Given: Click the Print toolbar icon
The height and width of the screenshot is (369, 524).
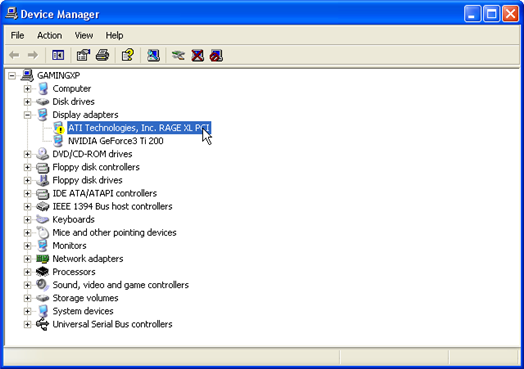Looking at the screenshot, I should 102,55.
